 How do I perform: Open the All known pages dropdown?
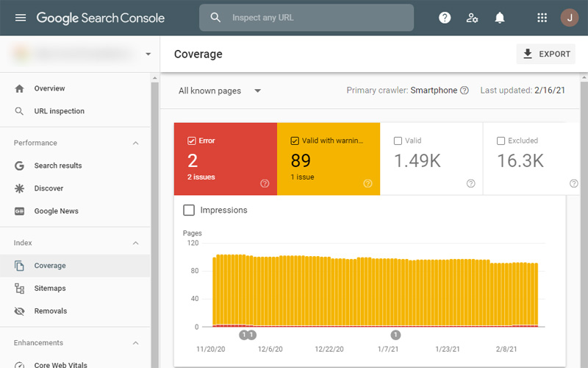point(220,91)
